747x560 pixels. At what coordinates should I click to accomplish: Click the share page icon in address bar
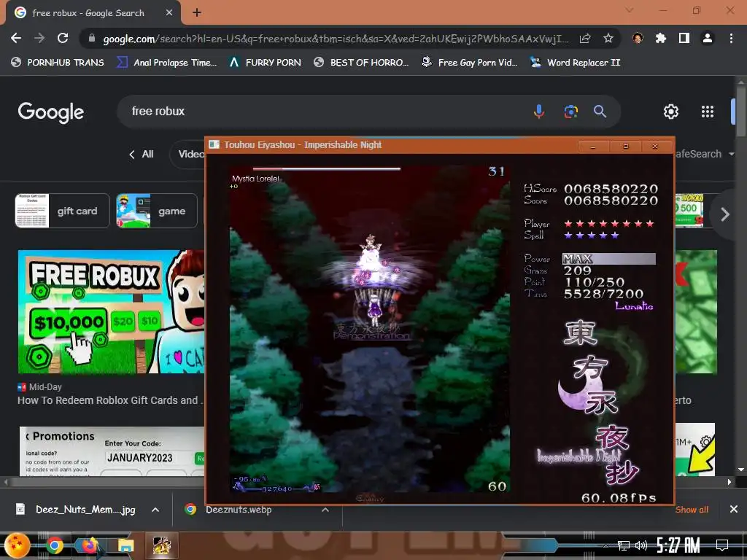585,38
